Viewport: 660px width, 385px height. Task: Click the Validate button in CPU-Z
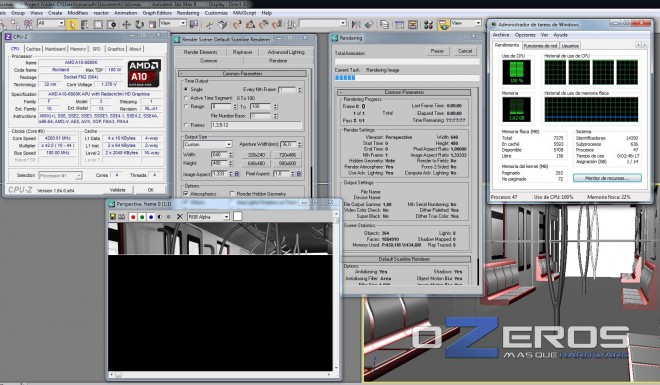tap(117, 190)
